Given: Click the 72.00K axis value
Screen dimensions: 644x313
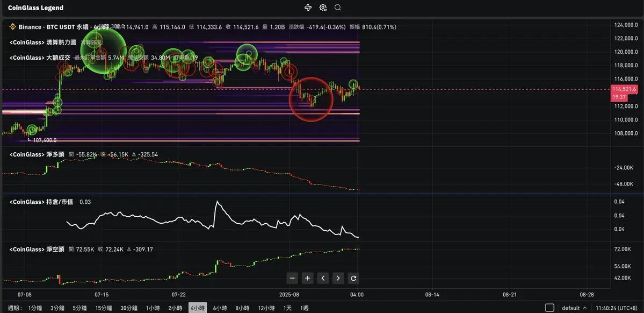Looking at the screenshot, I should coord(623,249).
